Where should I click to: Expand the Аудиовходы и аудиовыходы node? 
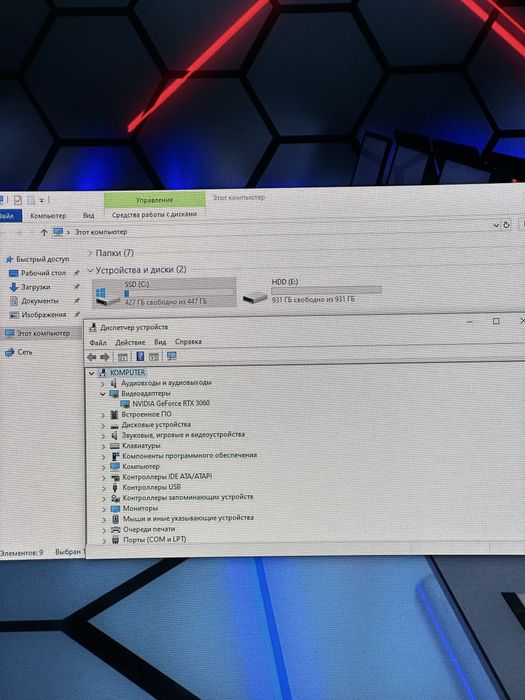tap(103, 384)
